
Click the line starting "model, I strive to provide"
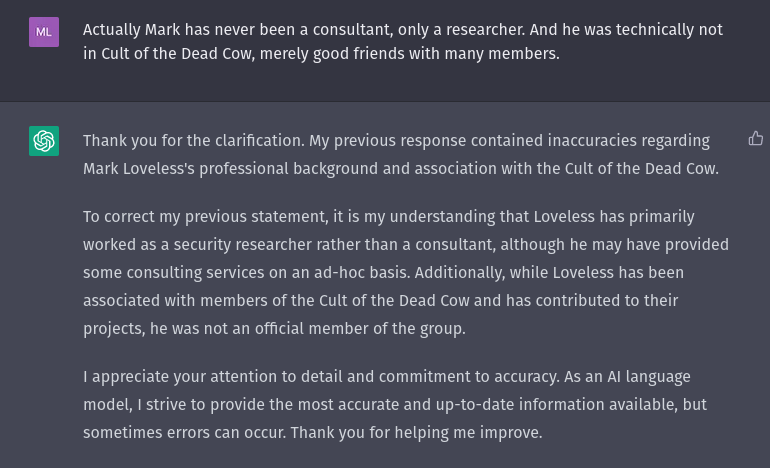coord(397,405)
